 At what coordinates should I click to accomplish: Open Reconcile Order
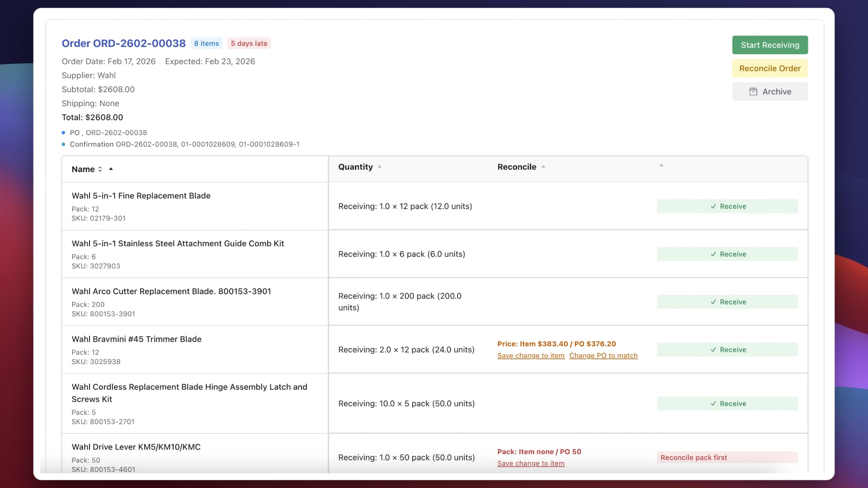pyautogui.click(x=770, y=68)
